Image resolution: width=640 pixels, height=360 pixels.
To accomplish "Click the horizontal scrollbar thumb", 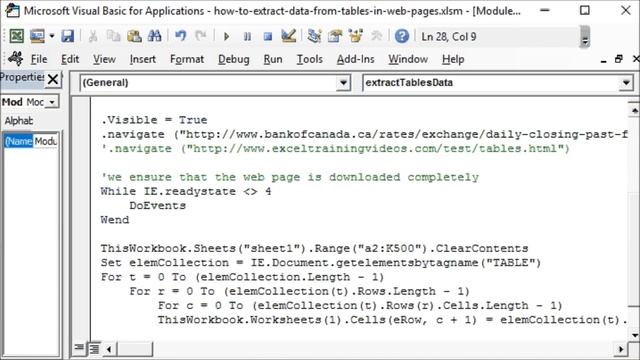I will 134,349.
